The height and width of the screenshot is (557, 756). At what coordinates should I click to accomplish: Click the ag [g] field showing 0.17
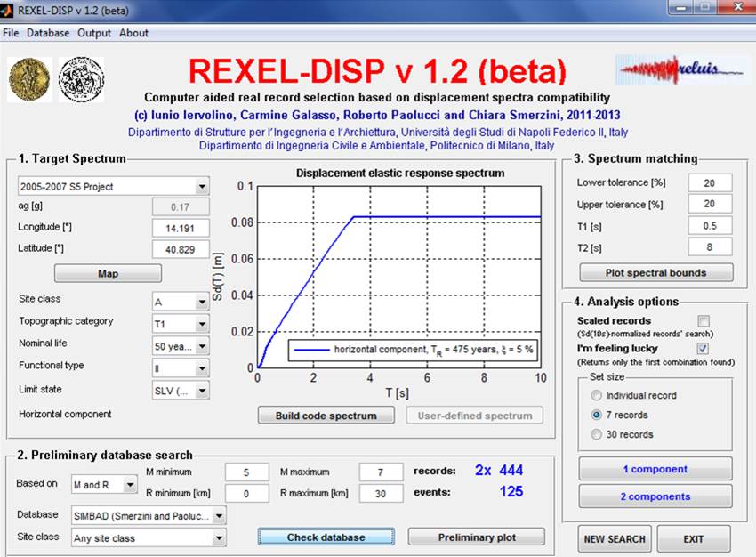181,207
